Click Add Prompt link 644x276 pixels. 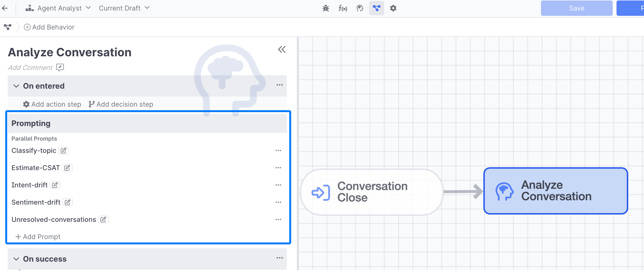[x=38, y=237]
